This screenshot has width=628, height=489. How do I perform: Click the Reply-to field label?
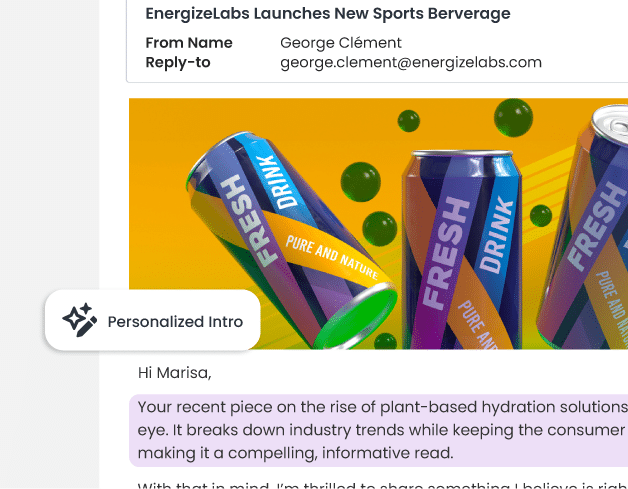click(178, 62)
